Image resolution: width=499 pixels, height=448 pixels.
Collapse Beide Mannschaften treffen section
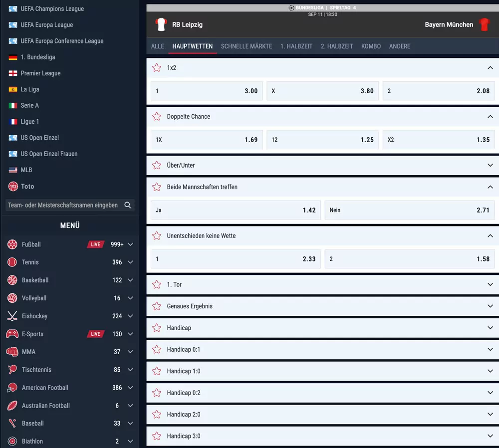pos(490,187)
